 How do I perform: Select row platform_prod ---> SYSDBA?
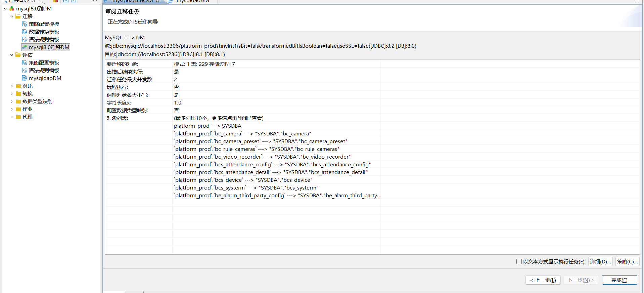click(x=208, y=126)
